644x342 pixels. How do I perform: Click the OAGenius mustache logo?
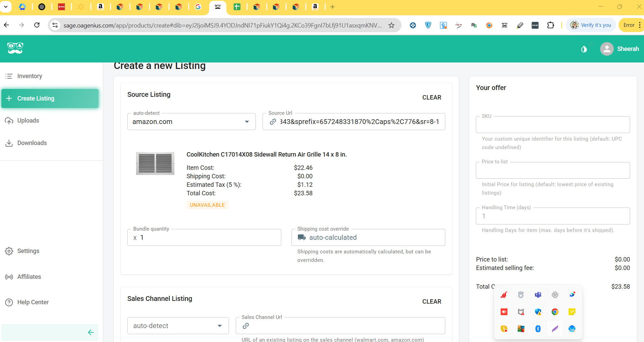[x=15, y=48]
